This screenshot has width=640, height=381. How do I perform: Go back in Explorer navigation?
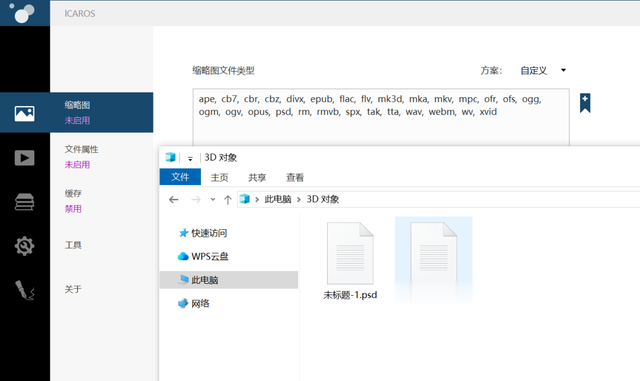tap(174, 199)
